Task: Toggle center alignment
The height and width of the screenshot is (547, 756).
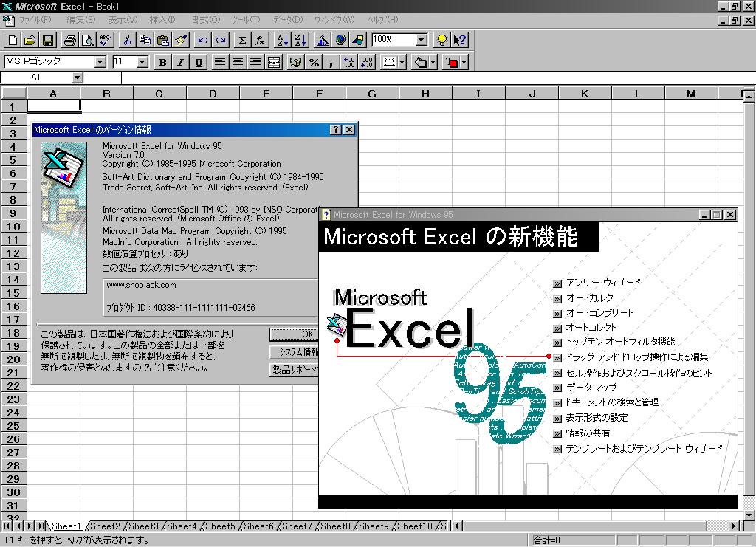Action: pos(238,62)
